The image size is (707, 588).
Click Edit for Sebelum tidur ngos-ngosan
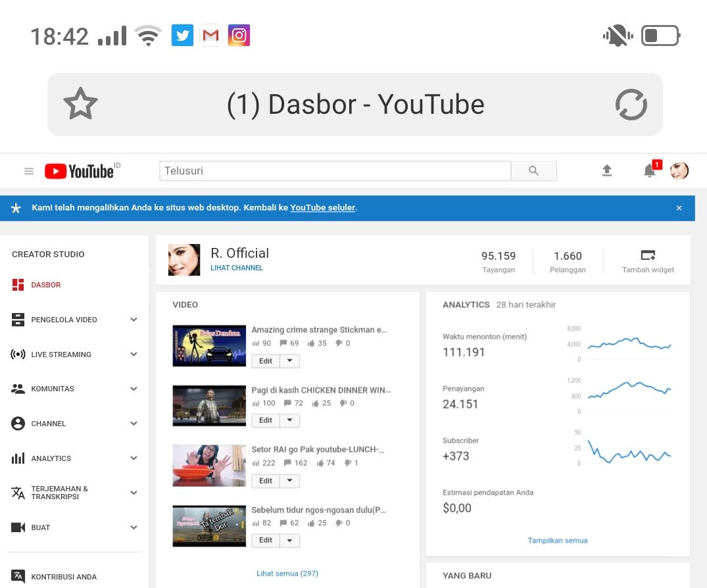[x=266, y=540]
